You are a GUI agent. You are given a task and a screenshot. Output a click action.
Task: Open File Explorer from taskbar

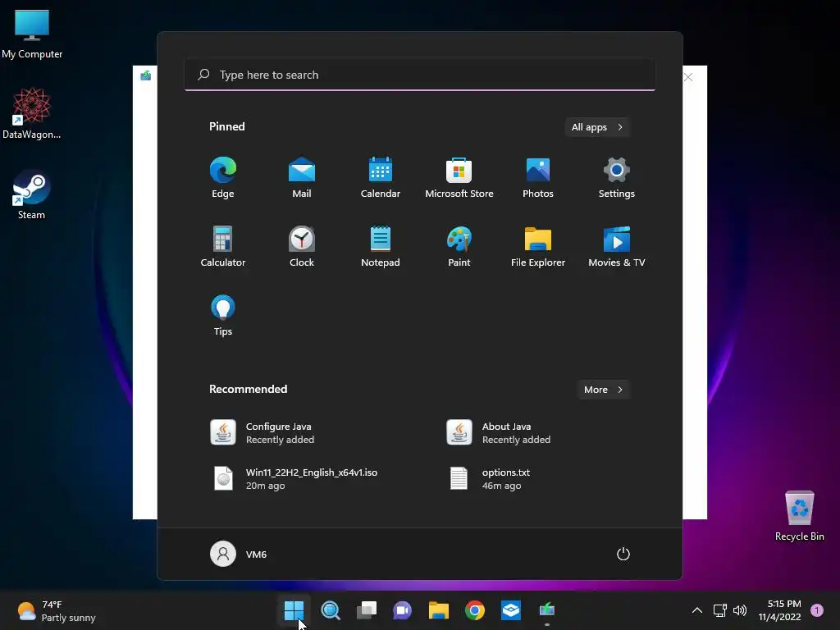pyautogui.click(x=439, y=610)
